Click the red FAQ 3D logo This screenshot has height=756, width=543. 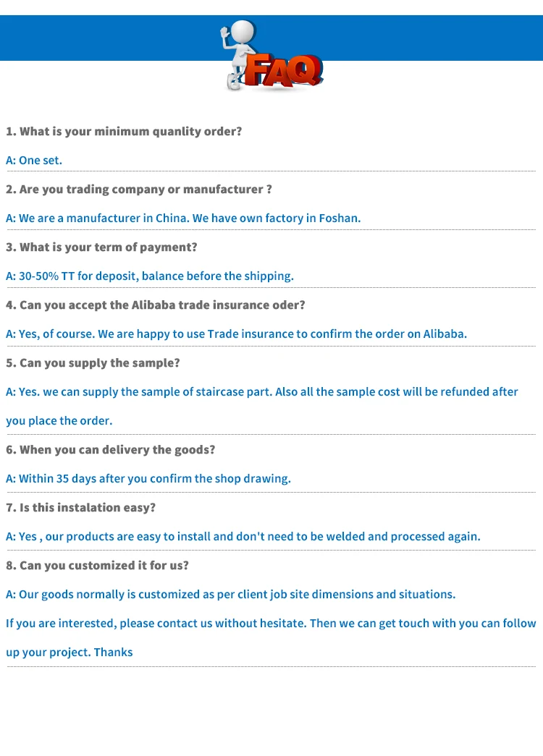point(284,72)
